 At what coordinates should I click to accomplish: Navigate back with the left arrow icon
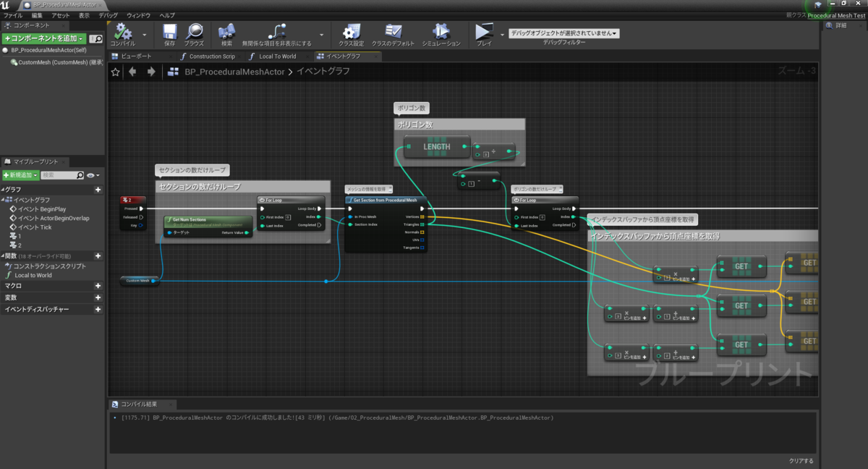132,72
